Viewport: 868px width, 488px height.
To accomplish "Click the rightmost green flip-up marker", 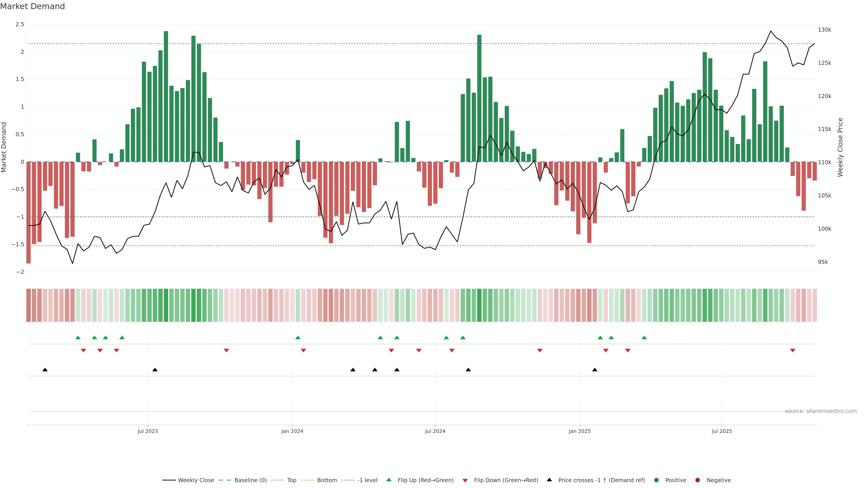I will tap(644, 338).
